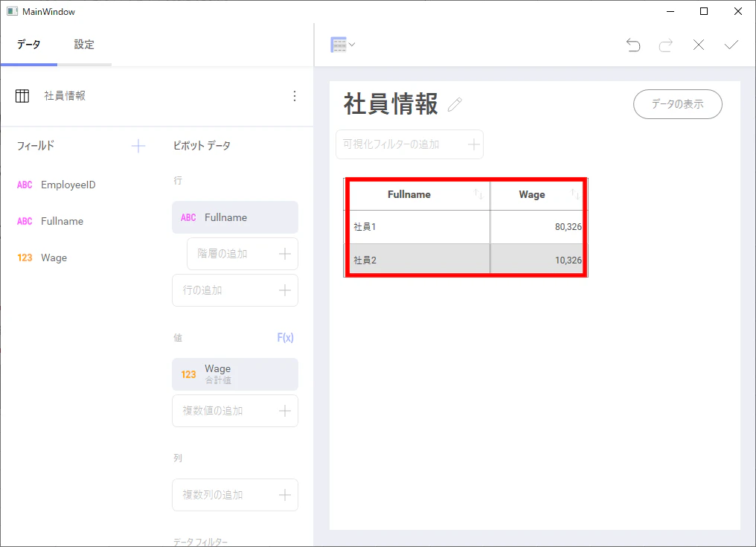Edit the 社員情報 title with pencil icon

[455, 104]
